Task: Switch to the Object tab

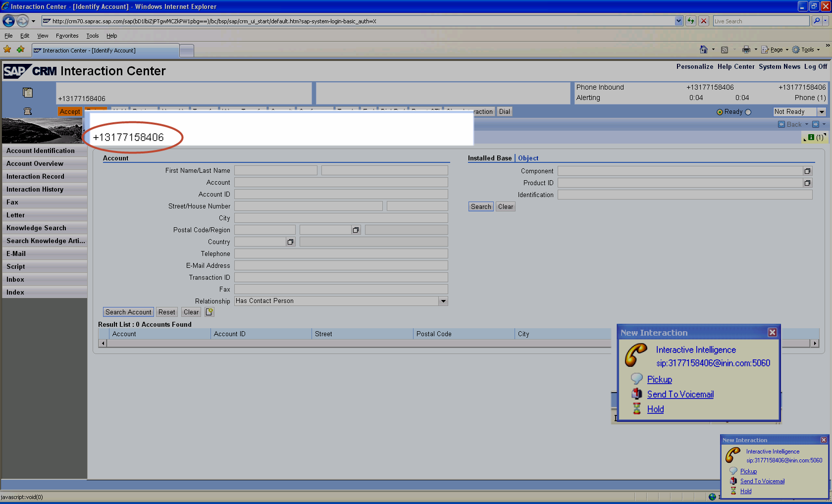Action: click(x=527, y=158)
